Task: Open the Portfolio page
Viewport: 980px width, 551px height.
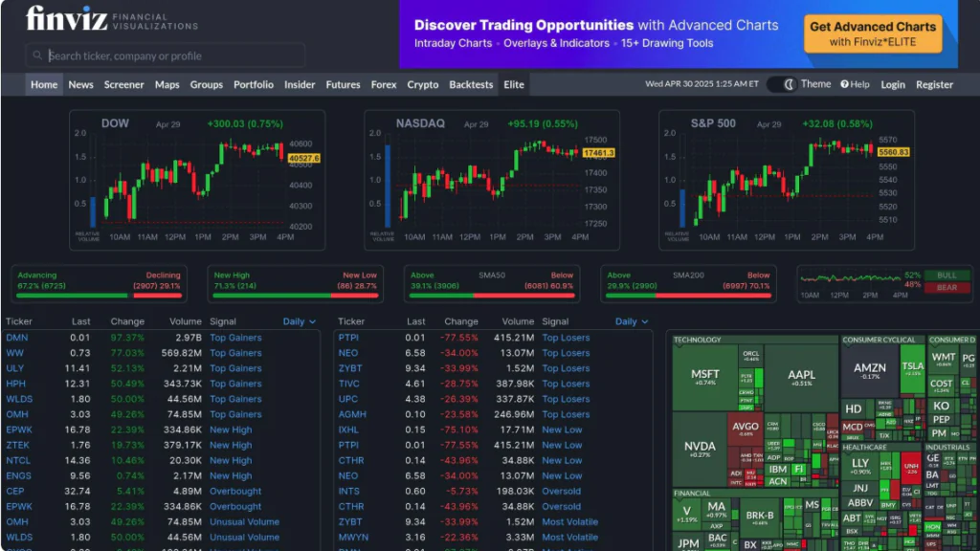Action: click(253, 84)
